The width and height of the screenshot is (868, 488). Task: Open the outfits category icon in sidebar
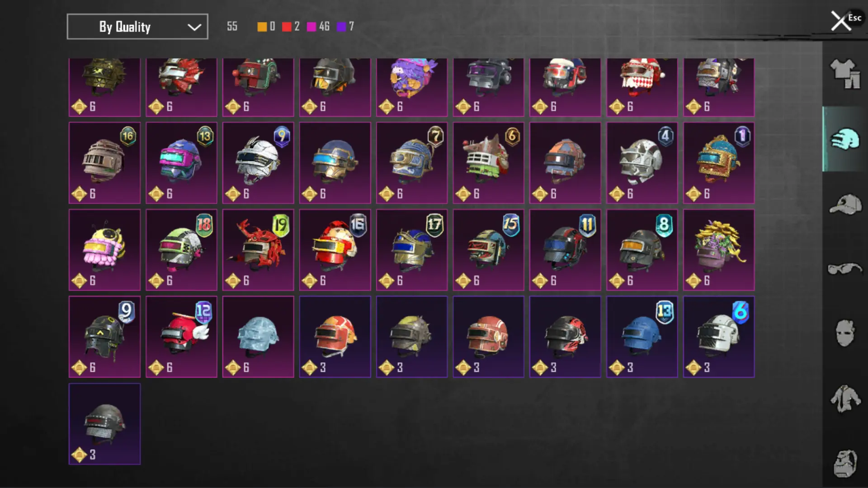coord(845,74)
